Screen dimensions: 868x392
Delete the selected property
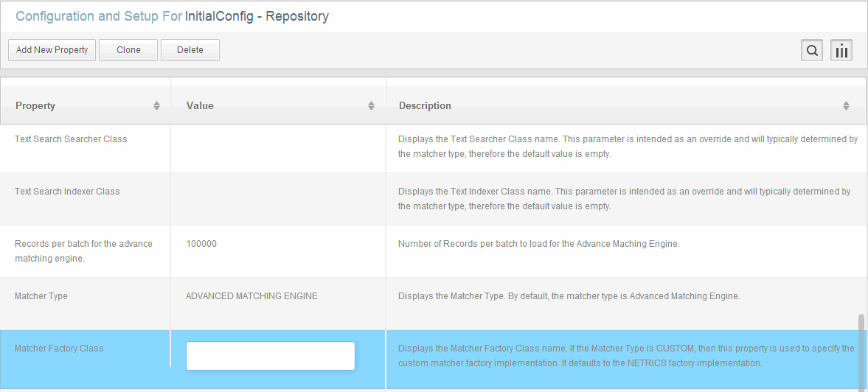(x=190, y=50)
